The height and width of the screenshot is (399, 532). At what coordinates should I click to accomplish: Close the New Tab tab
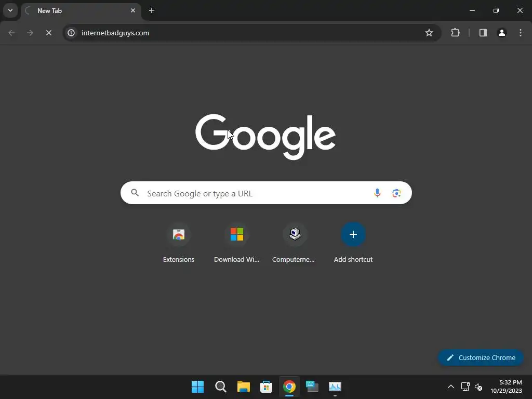[133, 10]
